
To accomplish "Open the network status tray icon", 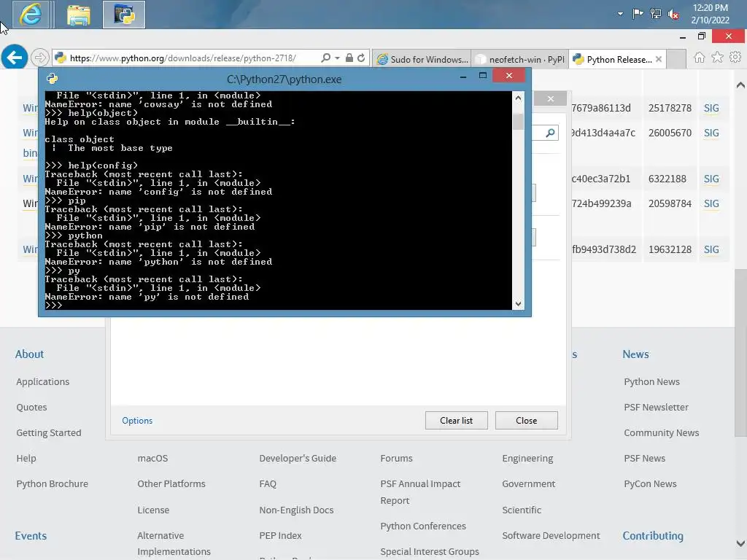I will pyautogui.click(x=656, y=14).
